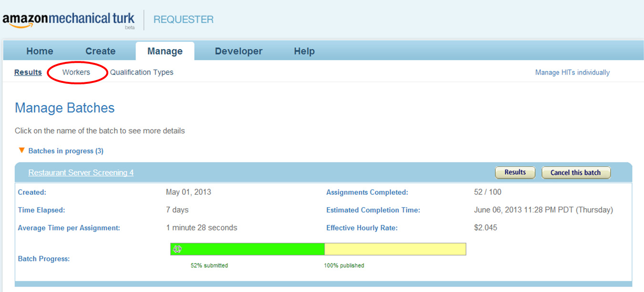Click the yellow published portion of progress bar
The height and width of the screenshot is (292, 644).
point(395,249)
